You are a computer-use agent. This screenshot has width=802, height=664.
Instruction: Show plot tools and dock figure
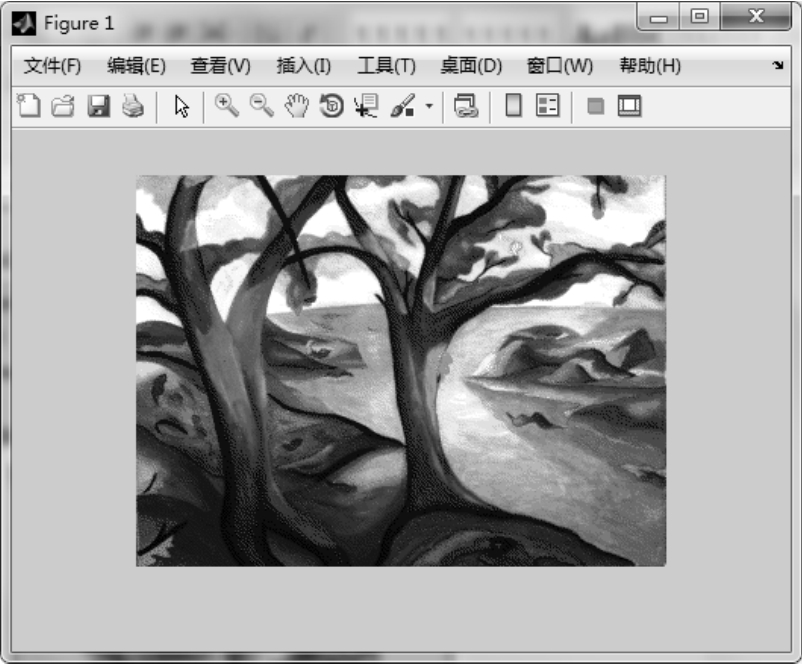(x=629, y=106)
